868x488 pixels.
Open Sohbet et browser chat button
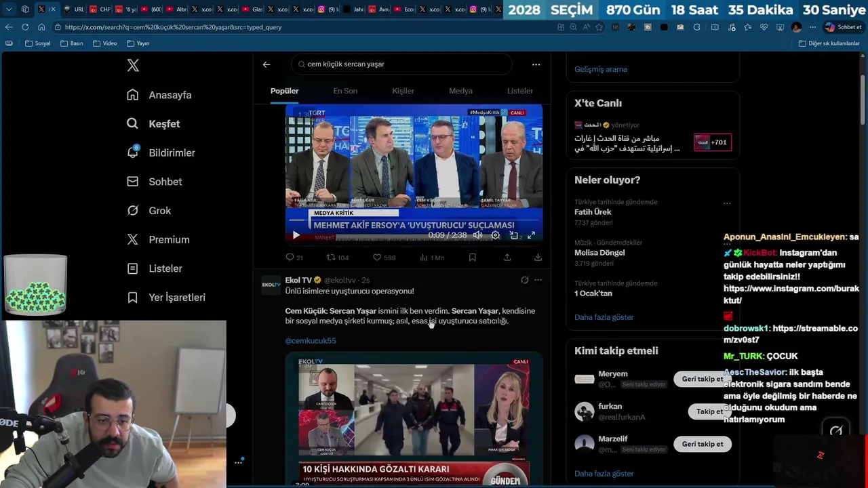843,27
